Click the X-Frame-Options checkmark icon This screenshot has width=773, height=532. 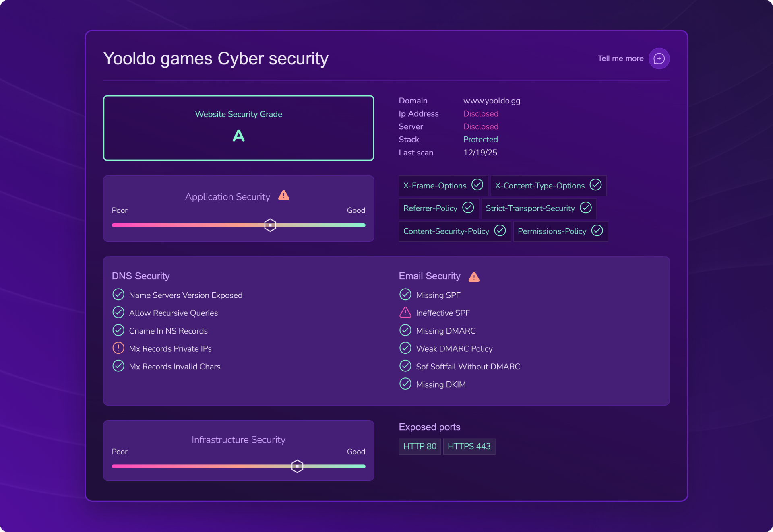477,185
